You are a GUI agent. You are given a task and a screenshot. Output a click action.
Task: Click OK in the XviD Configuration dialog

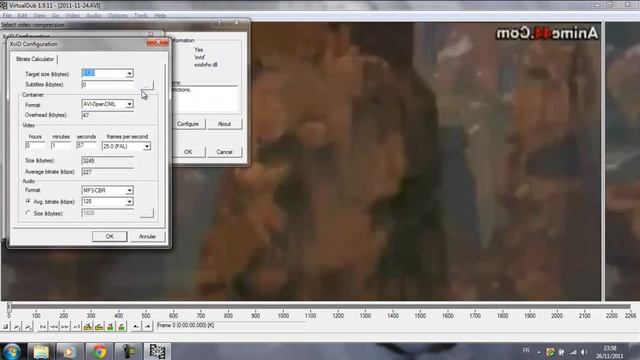pos(110,236)
